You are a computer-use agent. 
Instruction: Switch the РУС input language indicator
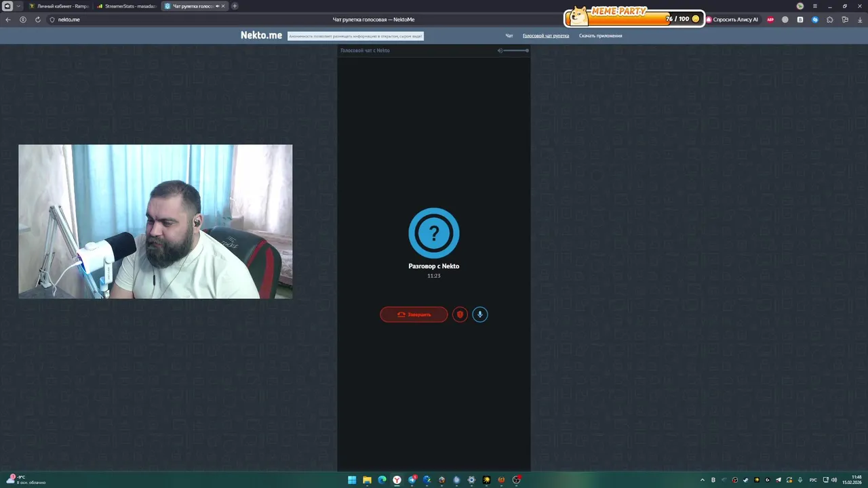(813, 480)
